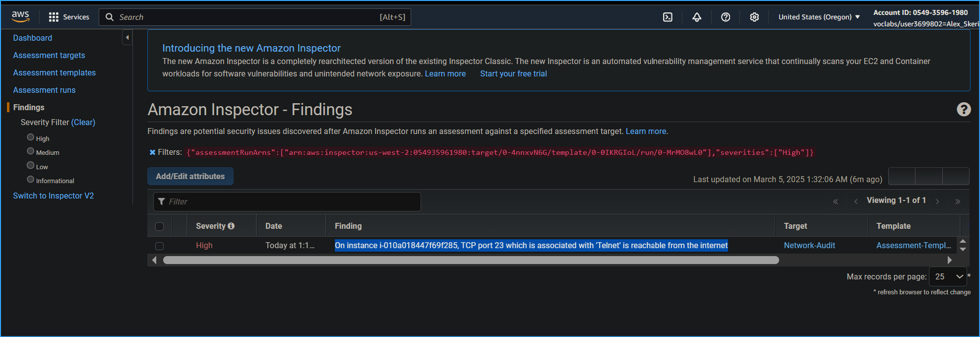Open the Network-Audit target link
Screen dimensions: 980x337
809,245
